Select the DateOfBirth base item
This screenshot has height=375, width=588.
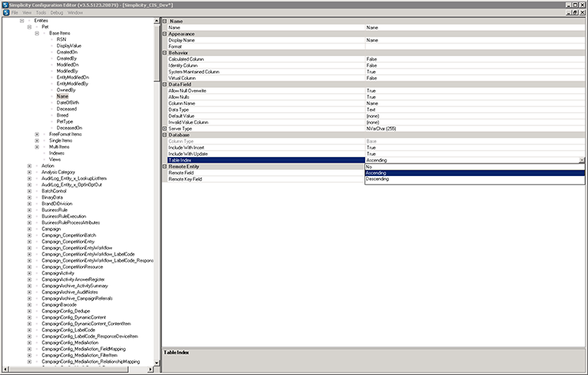68,103
